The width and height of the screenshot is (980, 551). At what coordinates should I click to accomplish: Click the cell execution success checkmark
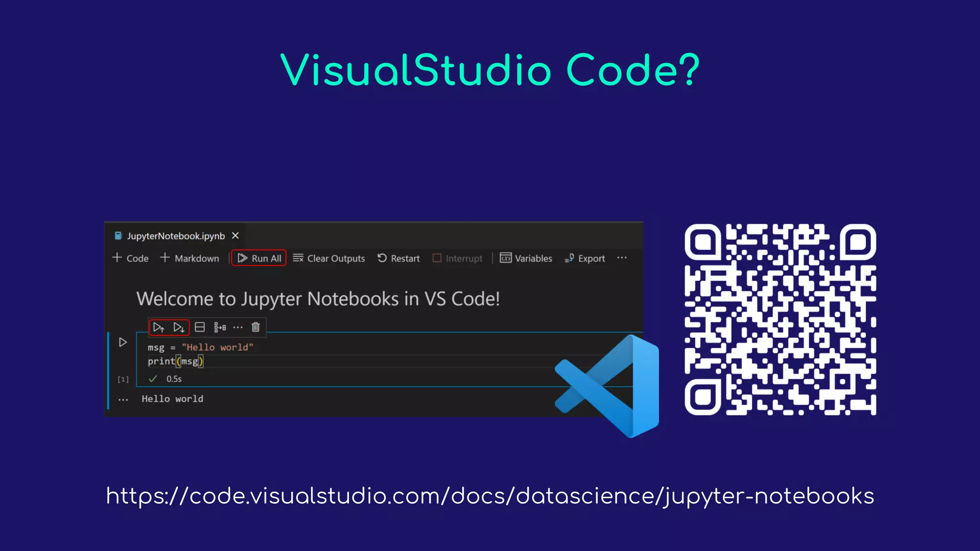(x=153, y=379)
